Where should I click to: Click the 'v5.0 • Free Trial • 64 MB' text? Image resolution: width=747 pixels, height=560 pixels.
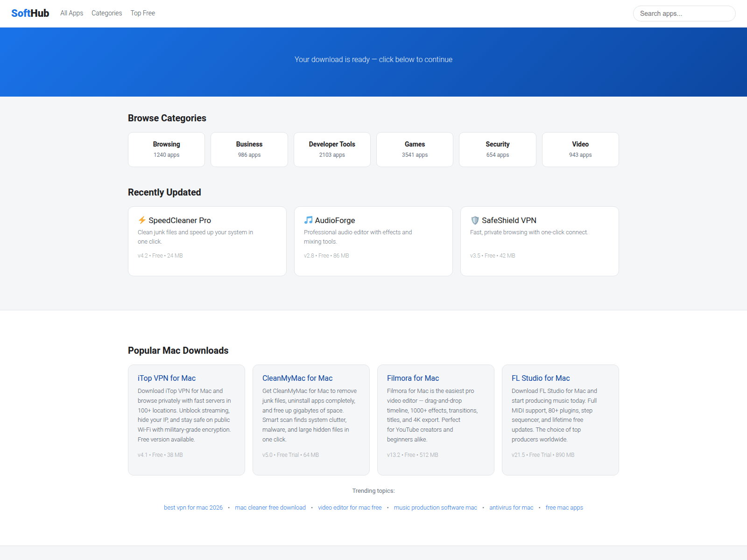coord(290,455)
